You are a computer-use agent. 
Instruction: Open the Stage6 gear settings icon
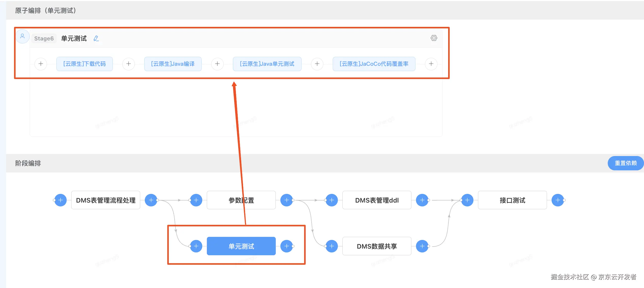[434, 38]
